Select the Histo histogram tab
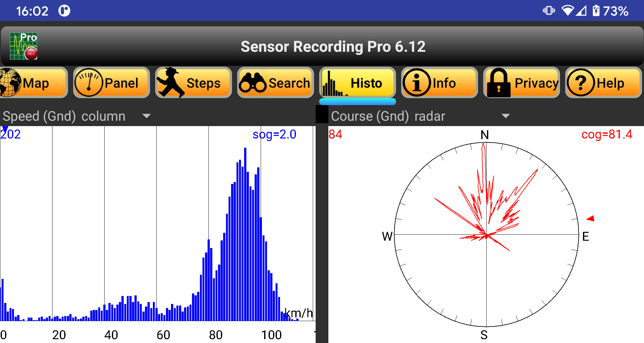This screenshot has width=644, height=343. point(357,83)
